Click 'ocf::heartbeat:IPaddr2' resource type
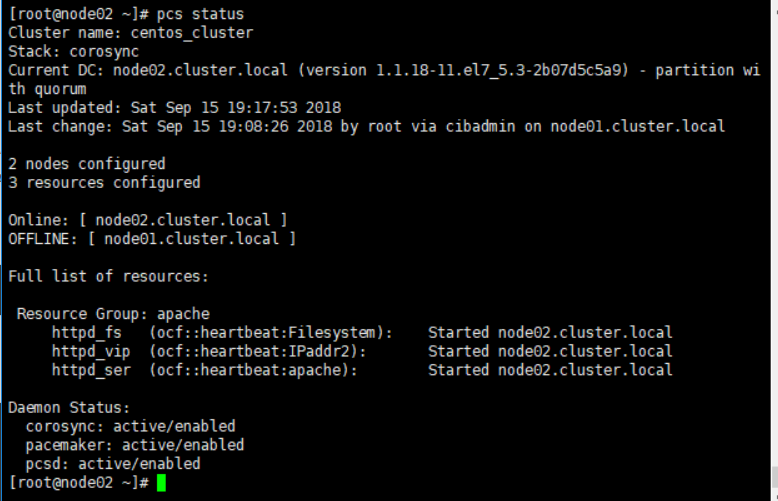 [258, 351]
